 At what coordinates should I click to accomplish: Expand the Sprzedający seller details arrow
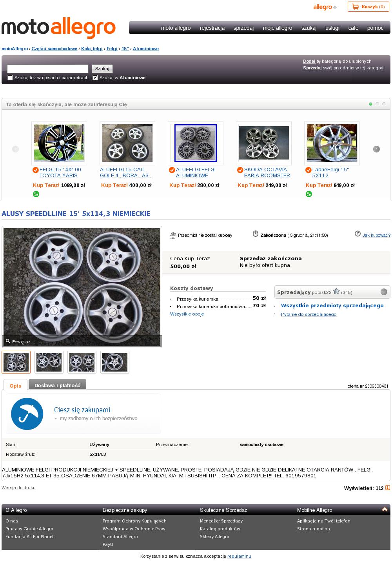(384, 292)
